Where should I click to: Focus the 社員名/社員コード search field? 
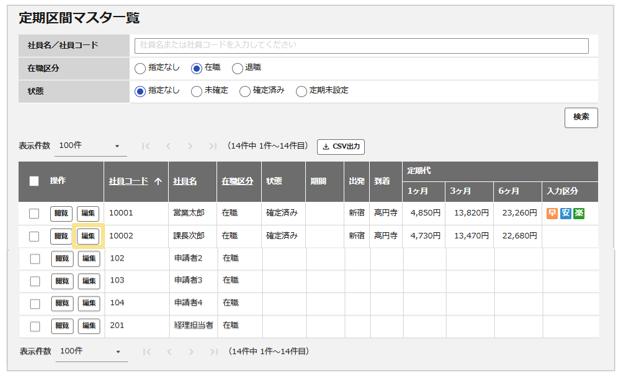pos(362,46)
